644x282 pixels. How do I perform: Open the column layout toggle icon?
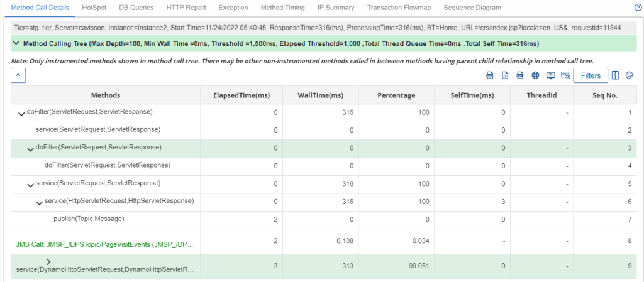pos(615,75)
